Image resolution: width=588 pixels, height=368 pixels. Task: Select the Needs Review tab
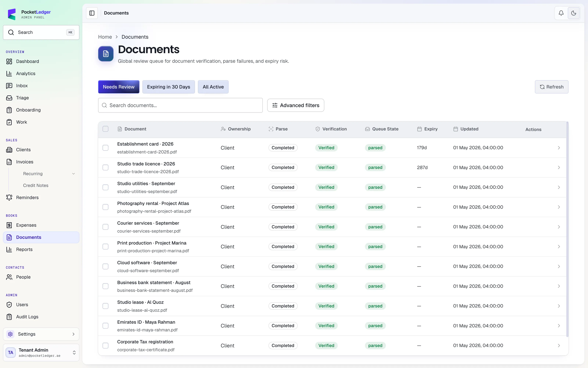[119, 87]
